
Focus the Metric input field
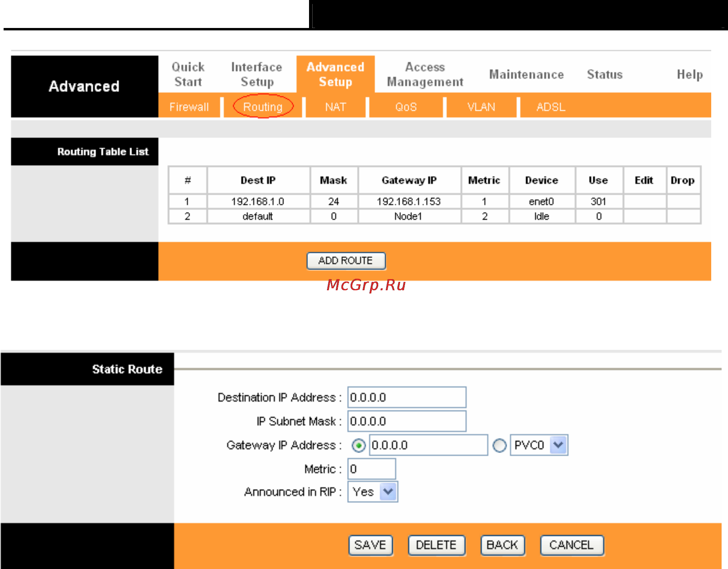tap(371, 469)
